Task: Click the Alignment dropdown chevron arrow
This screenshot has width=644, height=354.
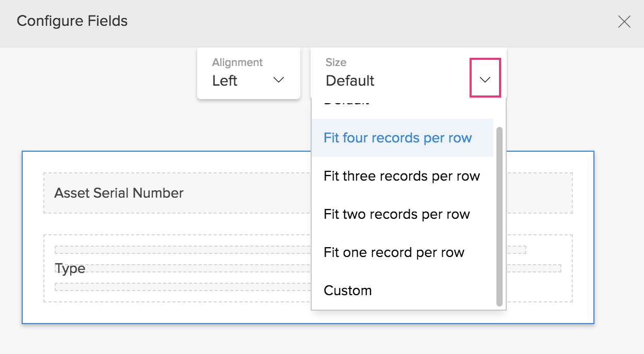Action: 279,80
